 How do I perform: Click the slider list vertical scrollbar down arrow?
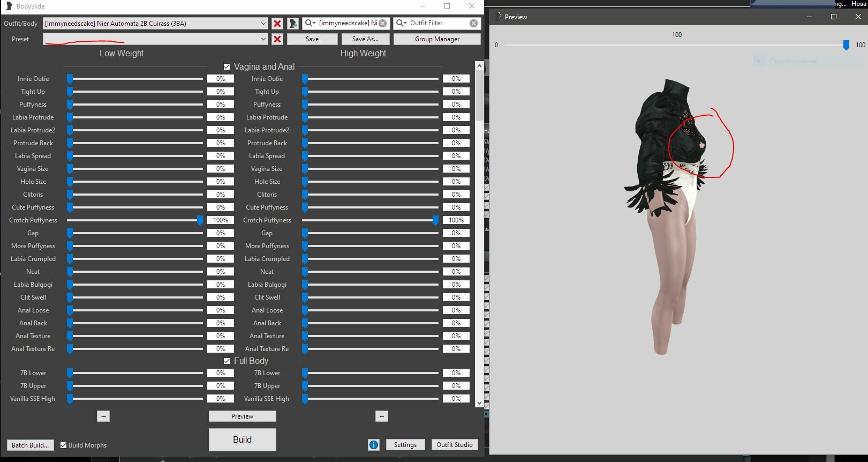tap(479, 403)
